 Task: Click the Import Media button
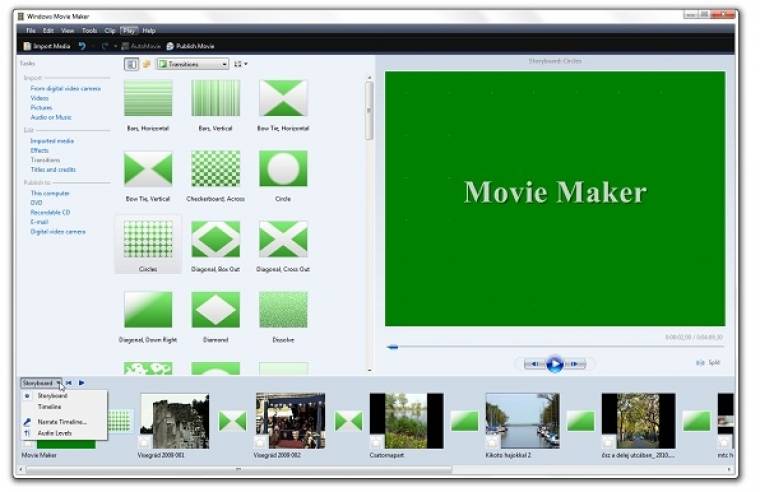point(47,46)
